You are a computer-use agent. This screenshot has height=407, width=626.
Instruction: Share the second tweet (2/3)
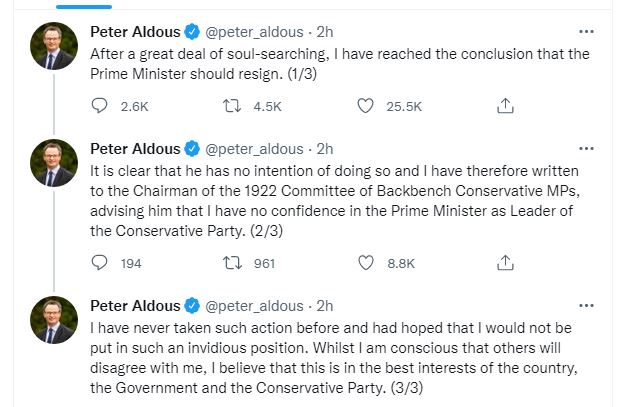[506, 262]
